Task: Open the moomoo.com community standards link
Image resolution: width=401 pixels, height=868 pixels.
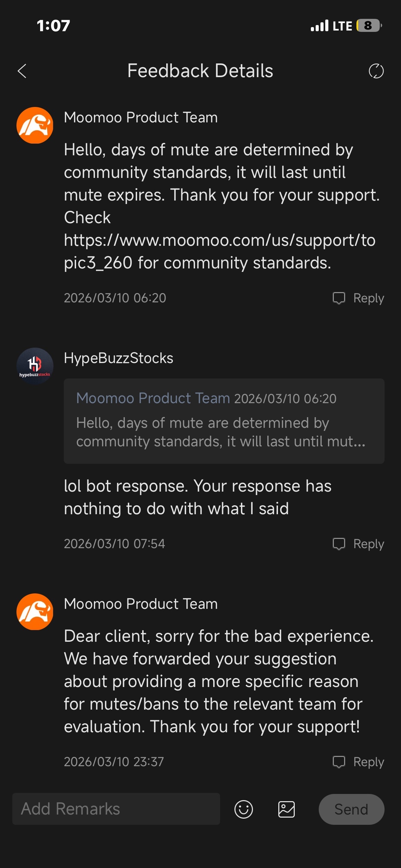Action: coord(219,251)
